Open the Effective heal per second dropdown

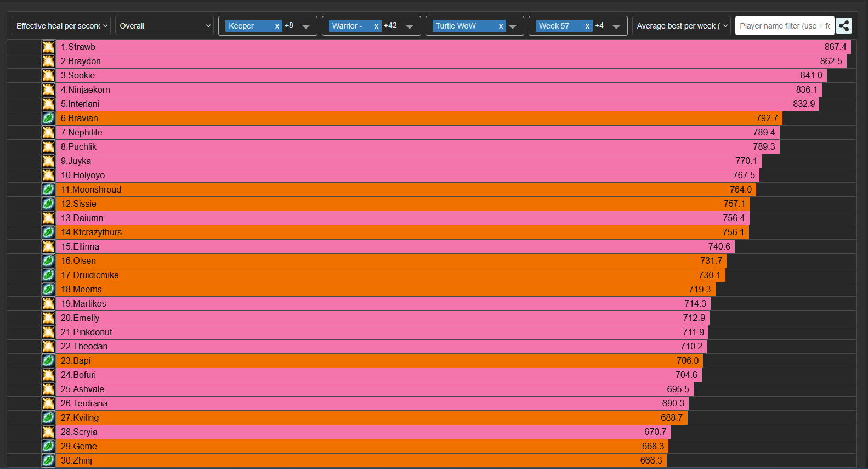click(x=61, y=26)
